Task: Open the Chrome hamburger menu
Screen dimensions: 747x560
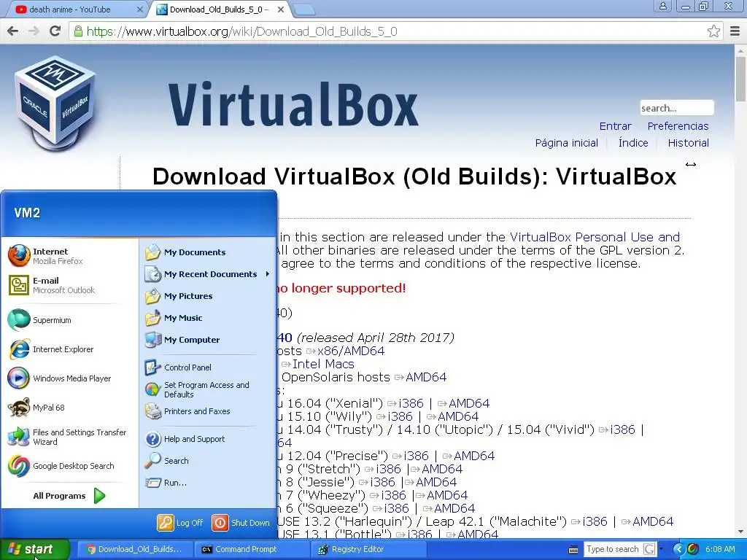Action: (x=735, y=31)
